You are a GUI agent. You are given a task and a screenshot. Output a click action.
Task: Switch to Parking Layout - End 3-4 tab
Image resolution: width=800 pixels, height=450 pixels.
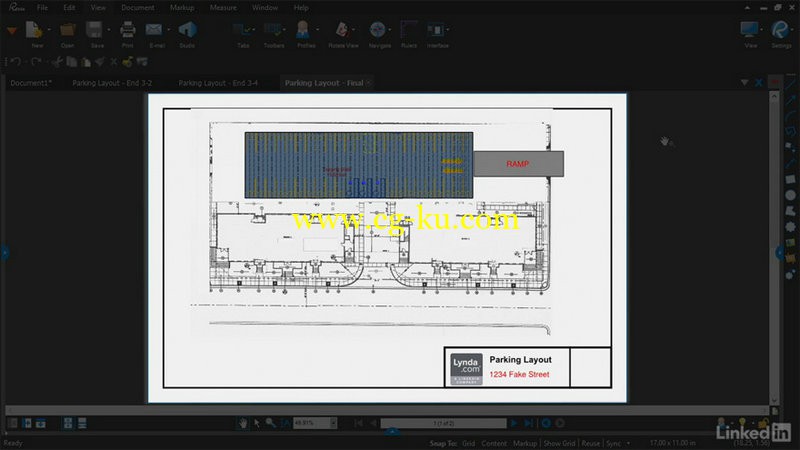[218, 83]
